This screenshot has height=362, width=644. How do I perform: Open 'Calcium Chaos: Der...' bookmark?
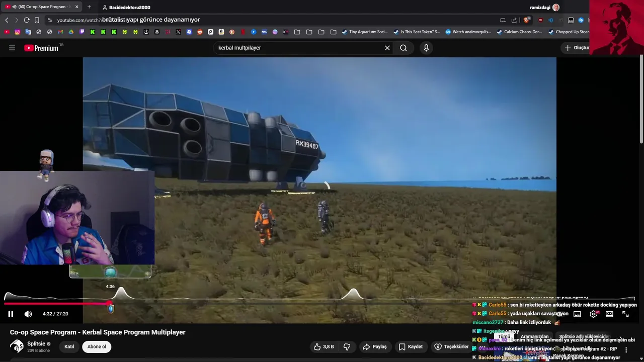(x=519, y=32)
